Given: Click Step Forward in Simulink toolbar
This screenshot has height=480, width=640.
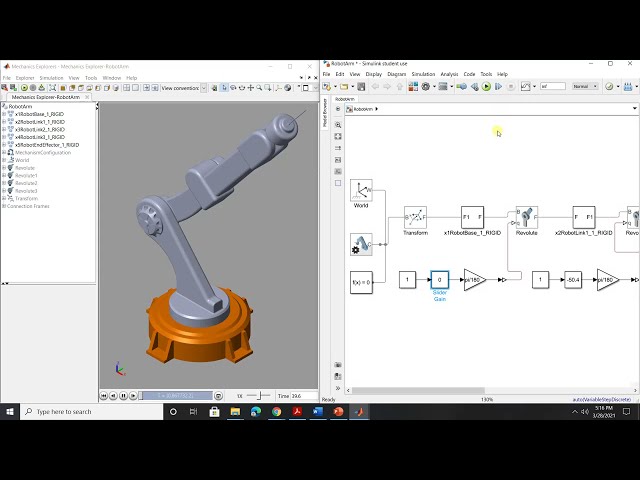Looking at the screenshot, I should (x=498, y=87).
